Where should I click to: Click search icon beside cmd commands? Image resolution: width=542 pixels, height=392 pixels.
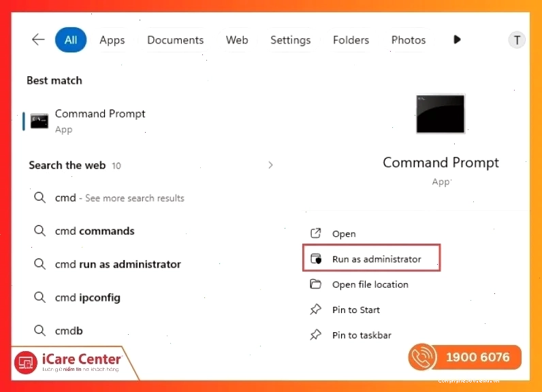pos(39,231)
